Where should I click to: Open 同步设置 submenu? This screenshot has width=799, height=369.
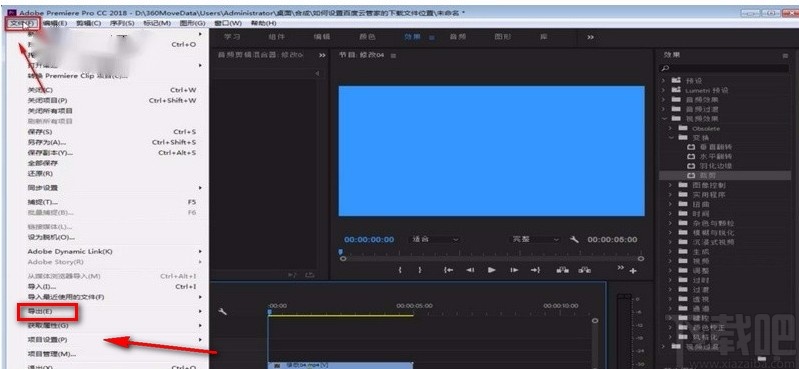point(42,188)
